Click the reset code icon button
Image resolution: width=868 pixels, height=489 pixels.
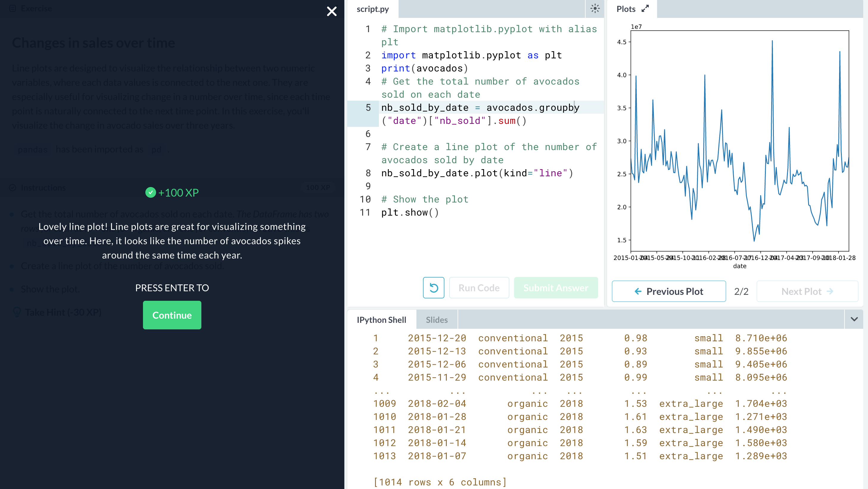[x=433, y=288]
